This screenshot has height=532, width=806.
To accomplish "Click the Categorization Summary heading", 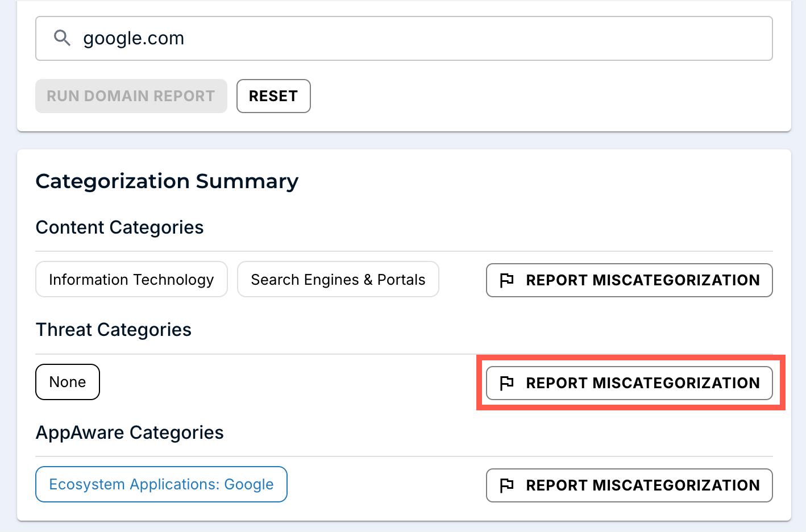I will click(167, 181).
